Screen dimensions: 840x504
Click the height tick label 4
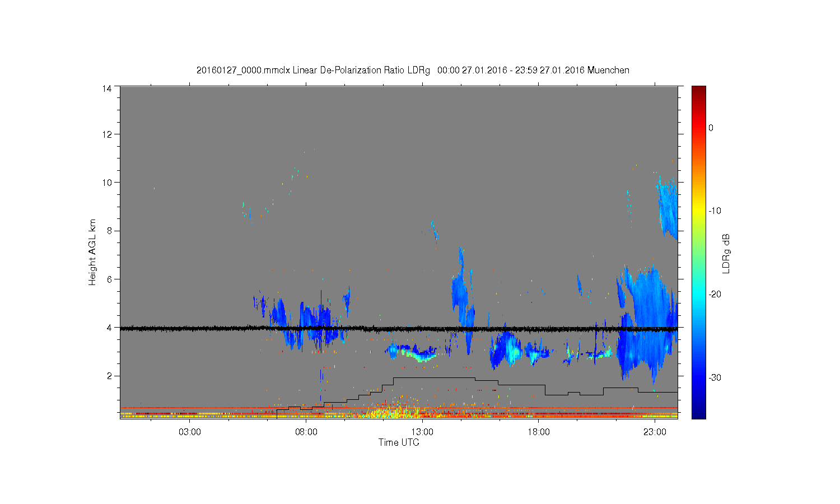click(109, 327)
